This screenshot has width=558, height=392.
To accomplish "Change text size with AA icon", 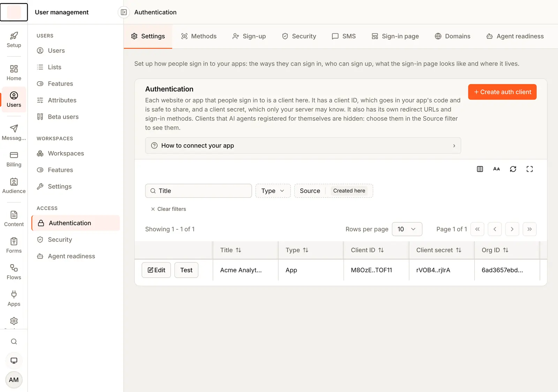I will pyautogui.click(x=497, y=169).
